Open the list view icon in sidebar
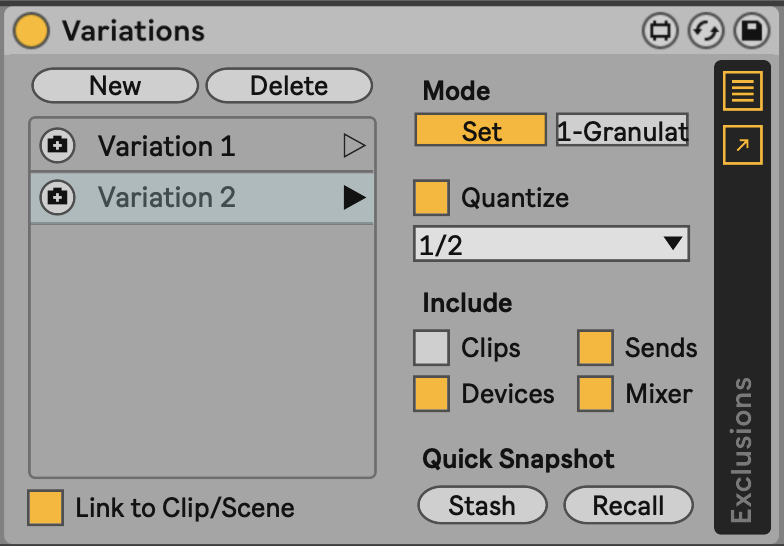 743,92
